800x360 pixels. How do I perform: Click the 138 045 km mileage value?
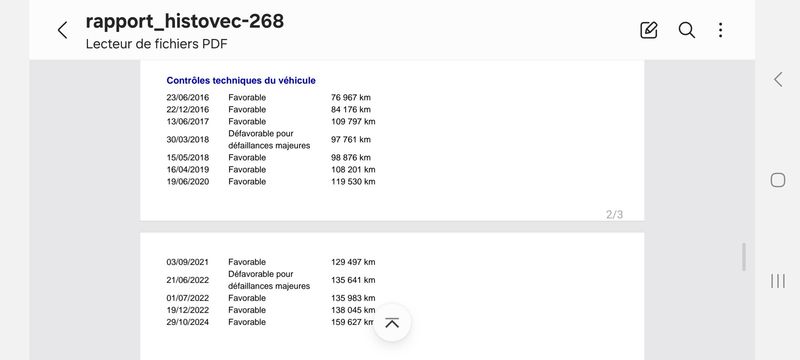tap(353, 310)
